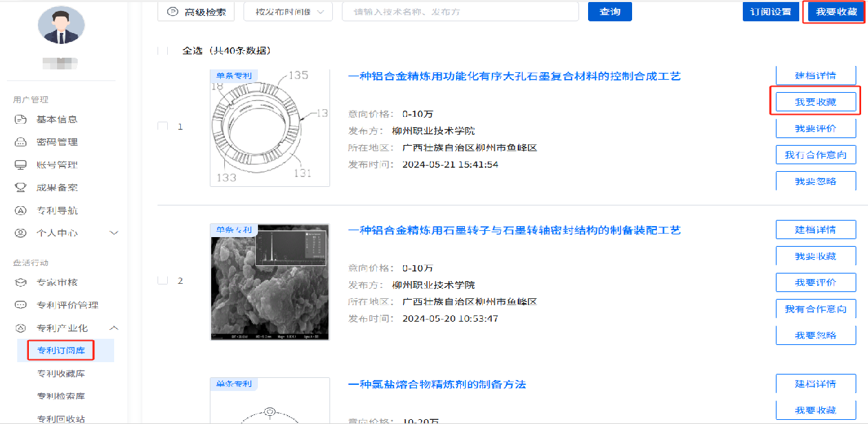Image resolution: width=868 pixels, height=424 pixels.
Task: Open 专利检索库 in the sidebar
Action: point(61,397)
